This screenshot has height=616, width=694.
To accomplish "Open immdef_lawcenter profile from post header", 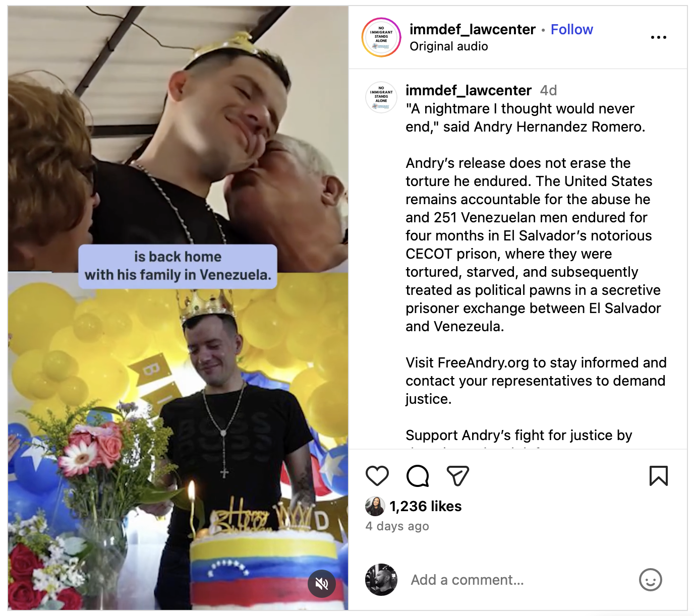I will (x=472, y=29).
